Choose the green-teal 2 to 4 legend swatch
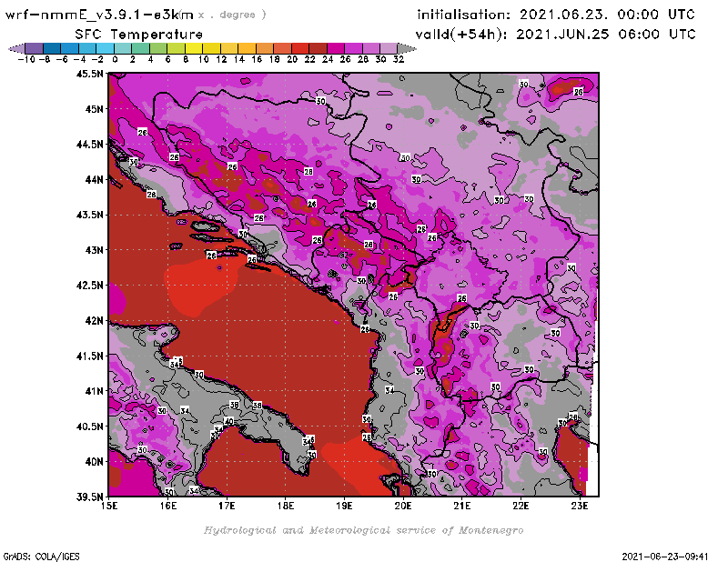728x562 pixels. click(x=140, y=48)
